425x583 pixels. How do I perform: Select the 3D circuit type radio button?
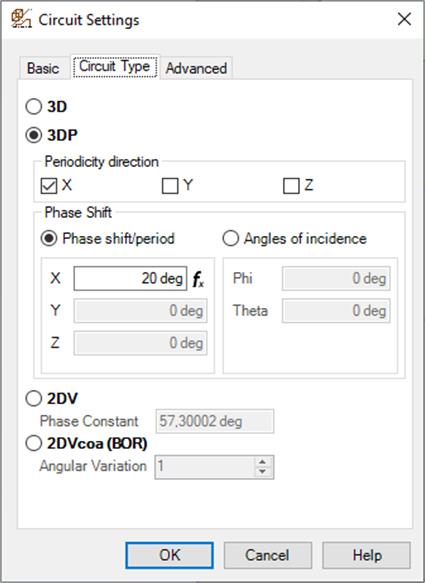34,107
